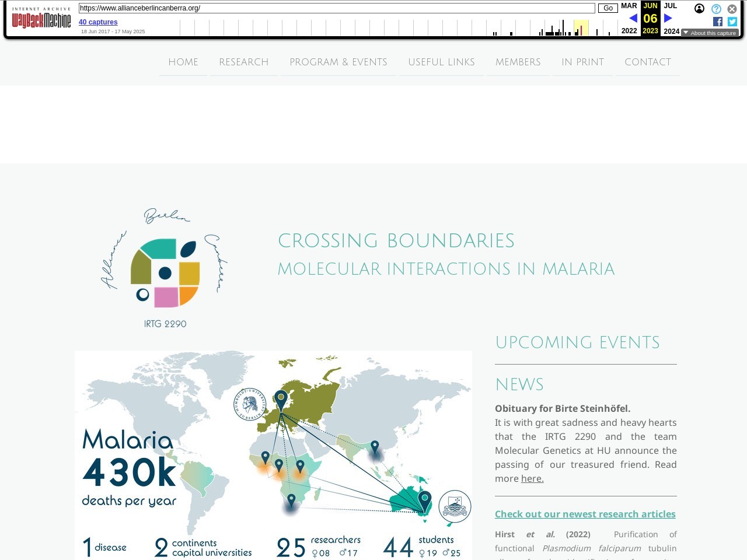Click the Berlin map pin
Screen dimensions: 747x560
tap(281, 401)
